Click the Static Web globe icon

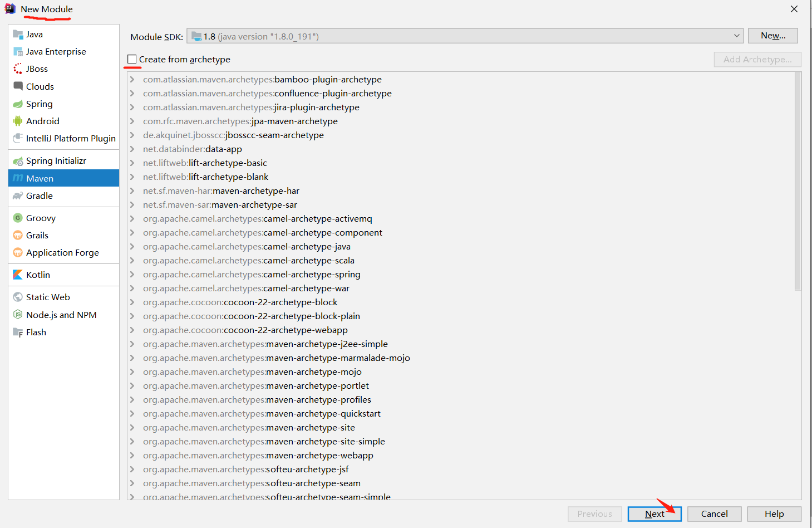[18, 297]
